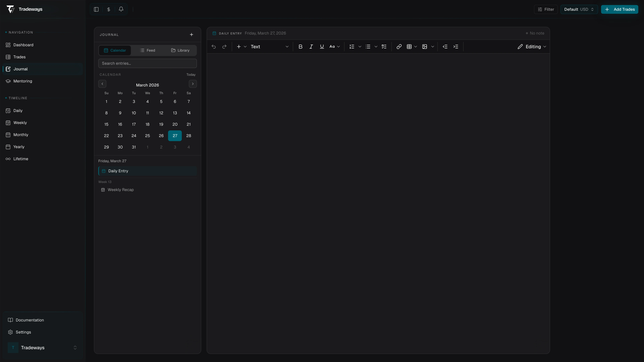This screenshot has height=362, width=644.
Task: Navigate to the Trades section
Action: pyautogui.click(x=19, y=57)
